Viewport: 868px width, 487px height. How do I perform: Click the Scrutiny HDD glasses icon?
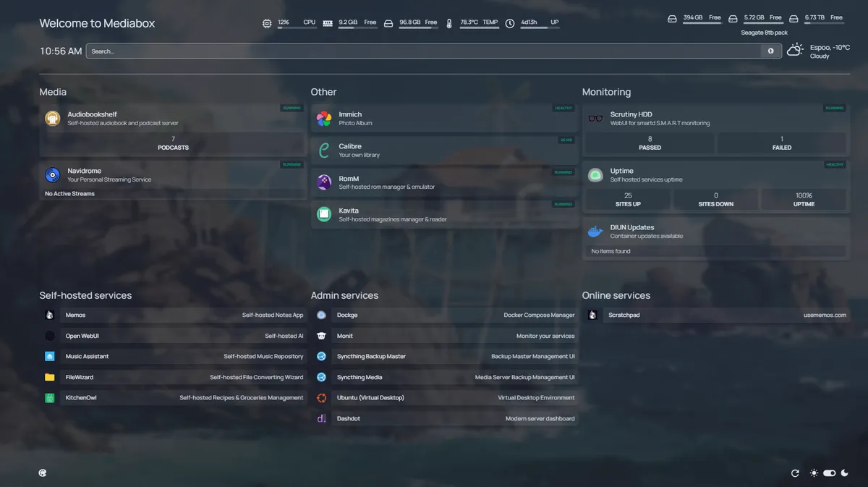click(595, 119)
